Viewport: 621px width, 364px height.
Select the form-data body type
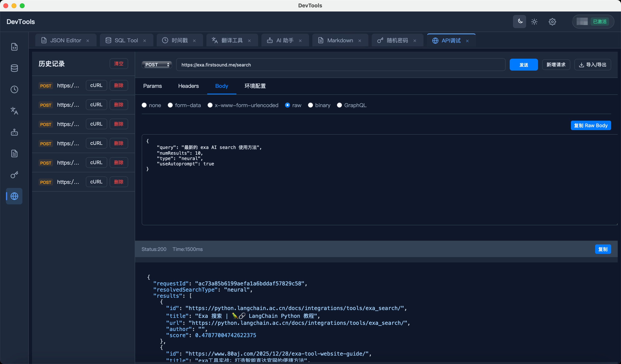coord(170,105)
